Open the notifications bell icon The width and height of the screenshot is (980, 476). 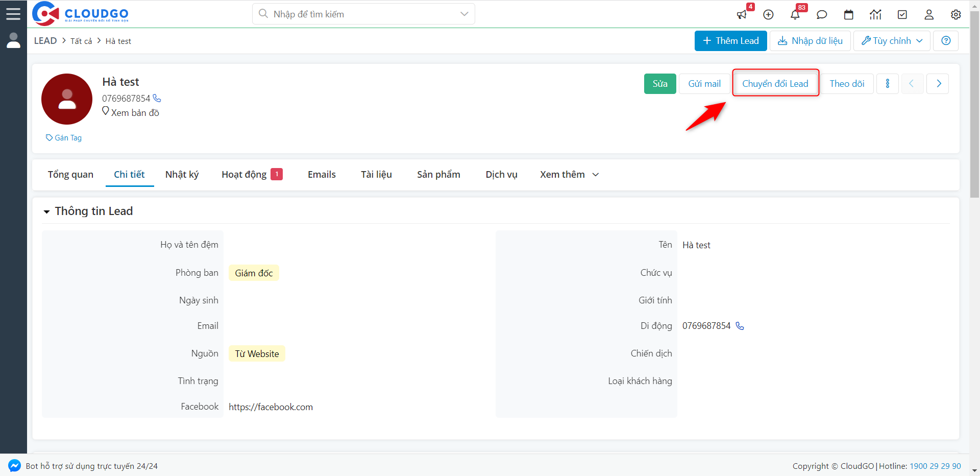795,15
